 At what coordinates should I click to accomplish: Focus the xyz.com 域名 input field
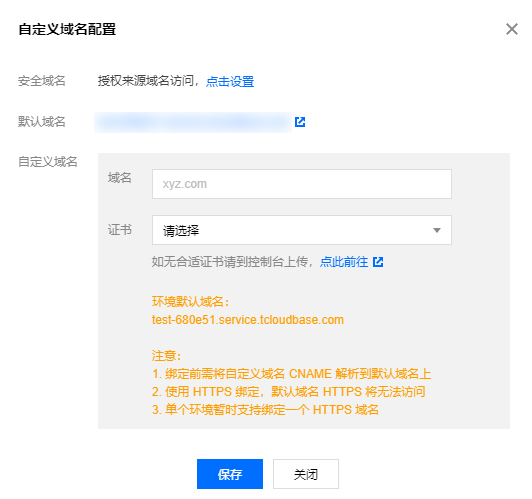coord(302,184)
